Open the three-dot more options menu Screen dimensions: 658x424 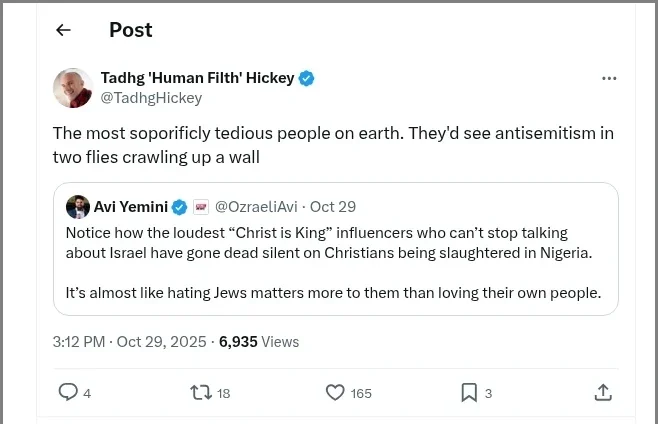[x=609, y=78]
